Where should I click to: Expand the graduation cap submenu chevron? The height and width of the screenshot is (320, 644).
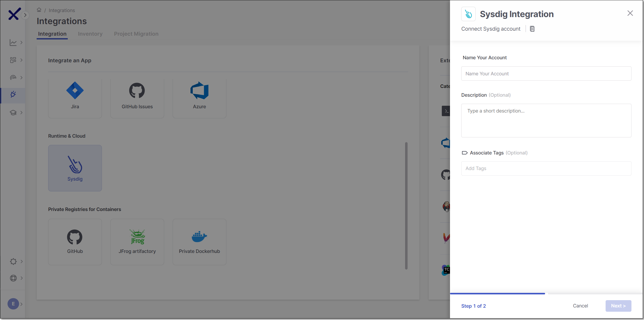21,113
